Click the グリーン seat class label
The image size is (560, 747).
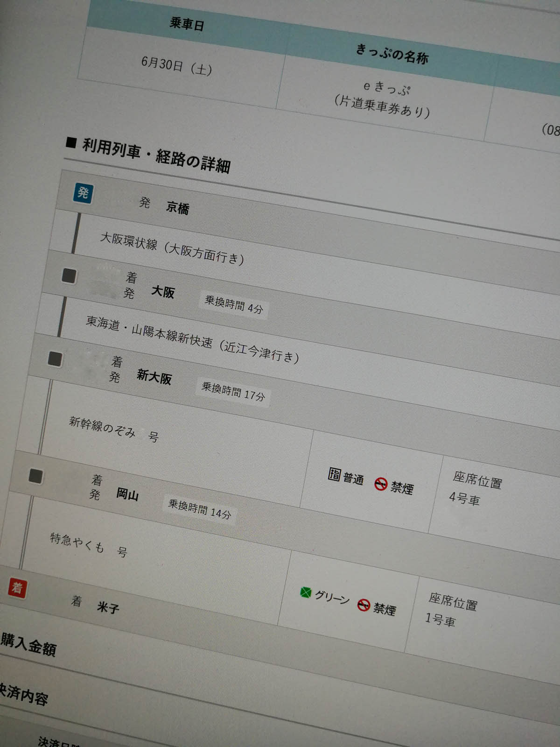pyautogui.click(x=332, y=597)
